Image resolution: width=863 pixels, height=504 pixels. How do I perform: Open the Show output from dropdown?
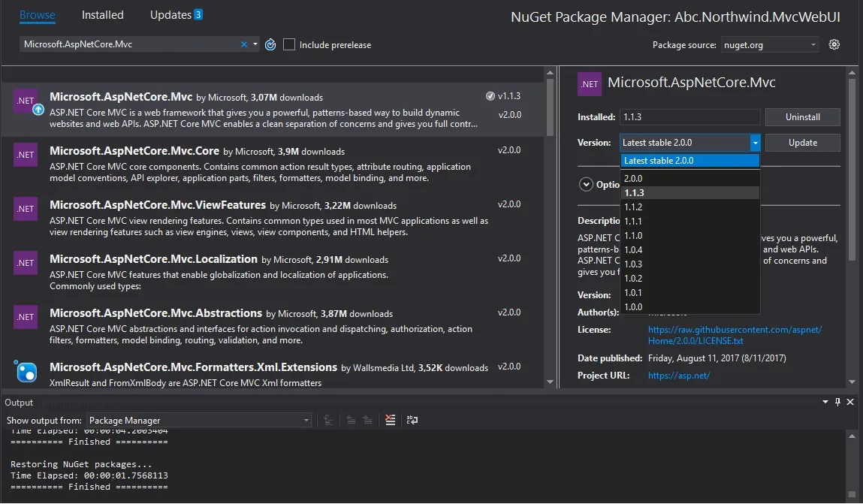click(199, 420)
